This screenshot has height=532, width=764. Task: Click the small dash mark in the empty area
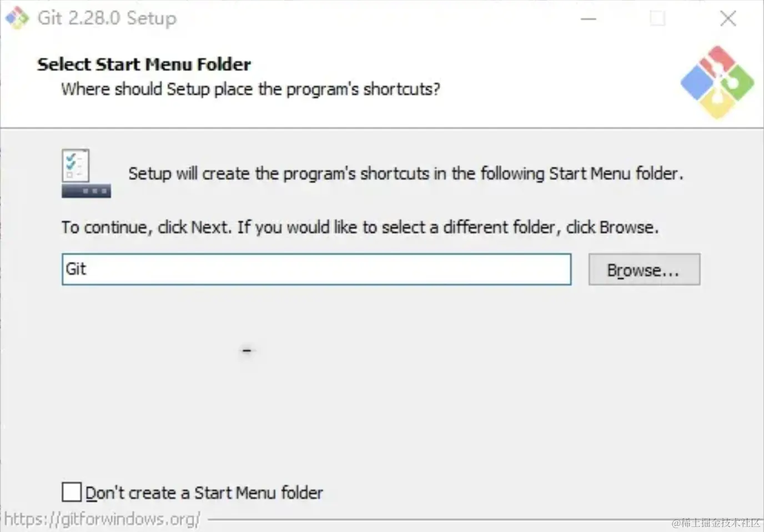247,350
